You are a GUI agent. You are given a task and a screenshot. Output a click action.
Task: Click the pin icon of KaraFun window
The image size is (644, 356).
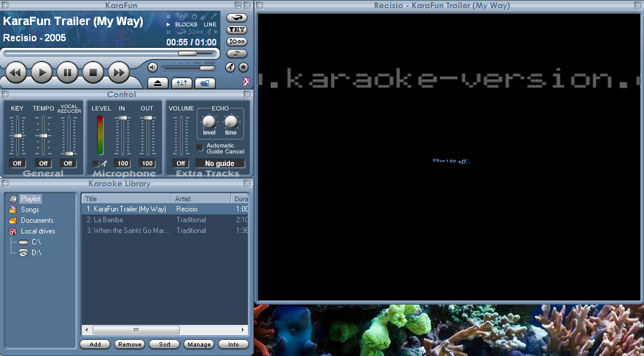(5, 6)
